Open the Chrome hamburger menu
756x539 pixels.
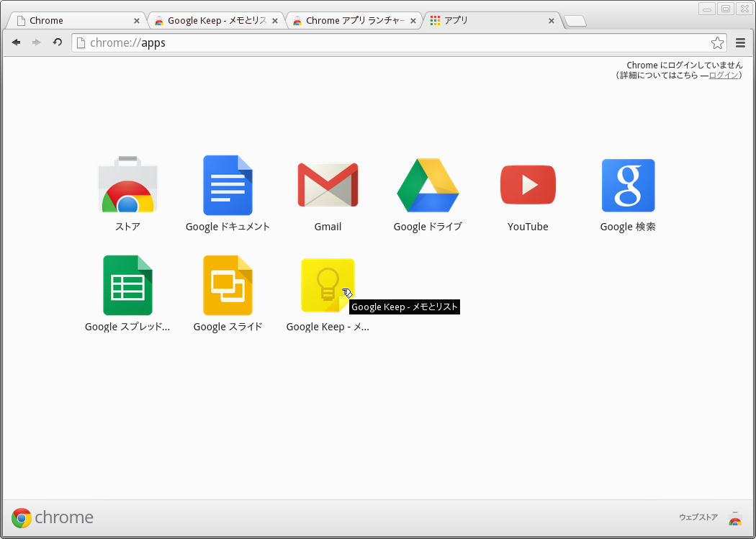(x=741, y=43)
